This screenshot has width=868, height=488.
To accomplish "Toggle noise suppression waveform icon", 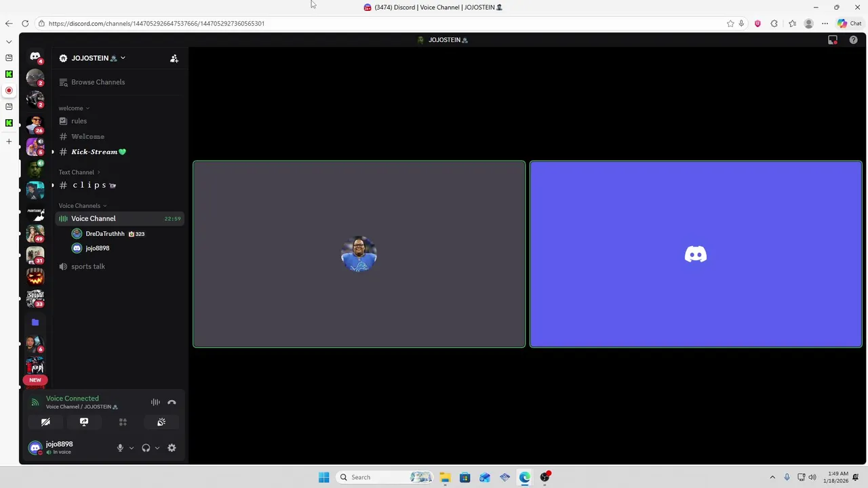I will click(155, 403).
